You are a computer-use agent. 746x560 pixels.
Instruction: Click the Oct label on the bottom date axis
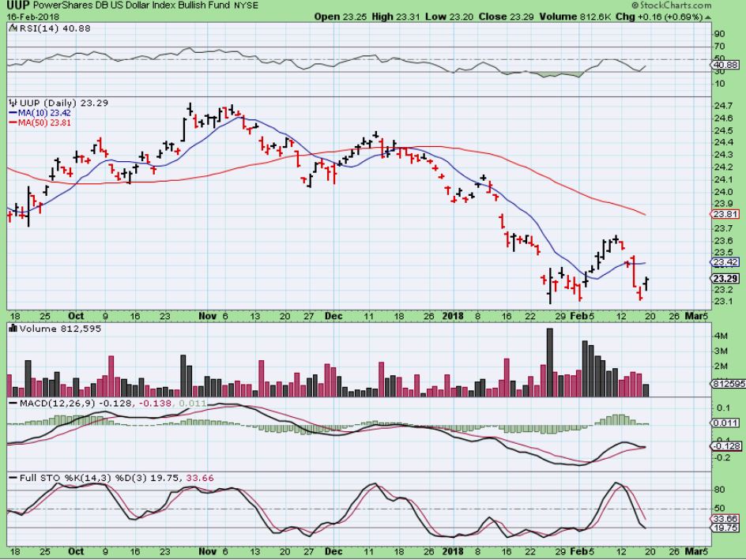(x=76, y=551)
